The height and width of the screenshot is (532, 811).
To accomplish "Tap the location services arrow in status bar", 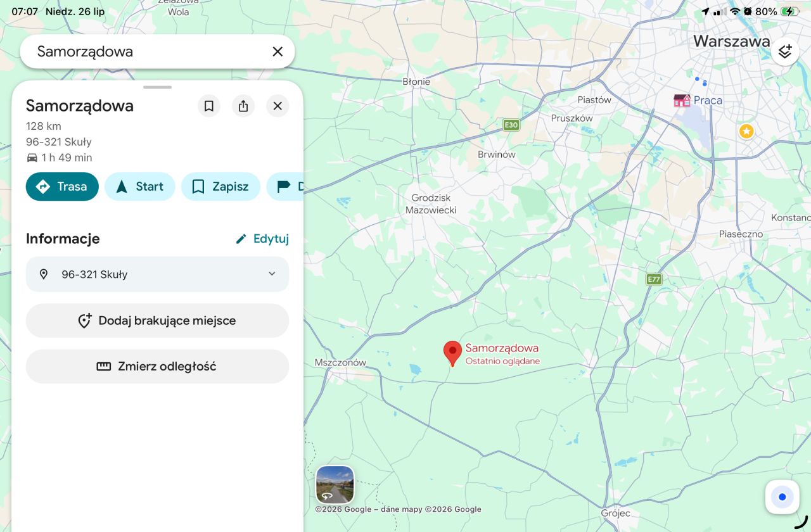I will pyautogui.click(x=705, y=11).
